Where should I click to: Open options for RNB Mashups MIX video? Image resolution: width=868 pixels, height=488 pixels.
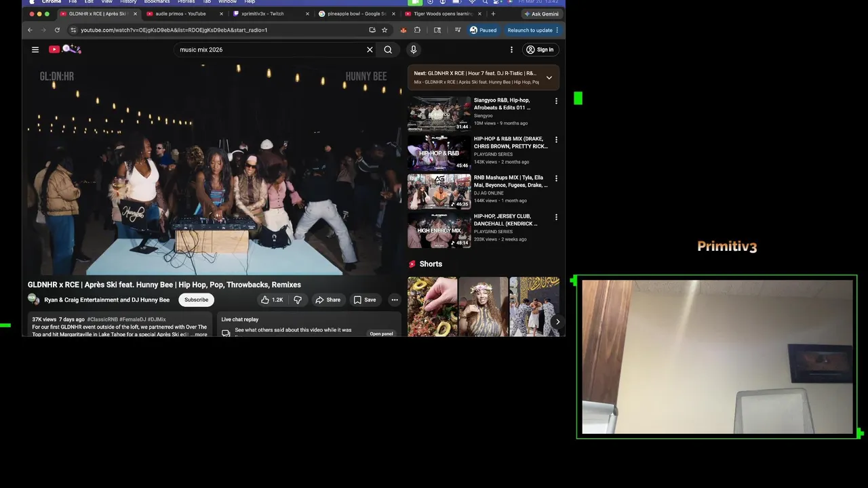tap(556, 178)
